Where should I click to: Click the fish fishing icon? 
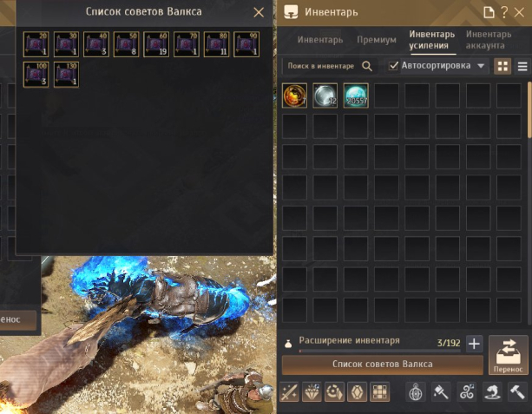[492, 392]
